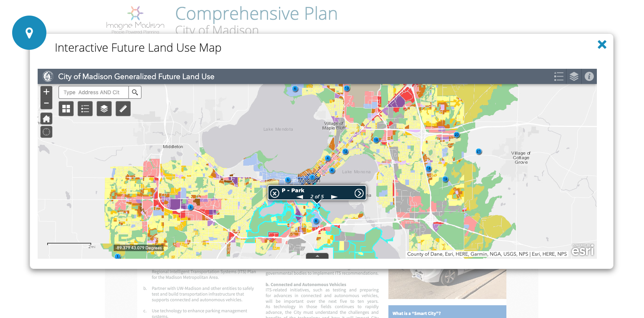Click the City of Madison seal logo
The height and width of the screenshot is (318, 644).
click(48, 76)
